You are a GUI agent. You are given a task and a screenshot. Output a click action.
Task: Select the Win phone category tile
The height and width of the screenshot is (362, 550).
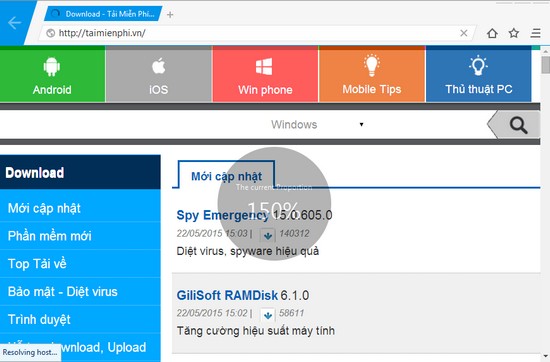265,74
